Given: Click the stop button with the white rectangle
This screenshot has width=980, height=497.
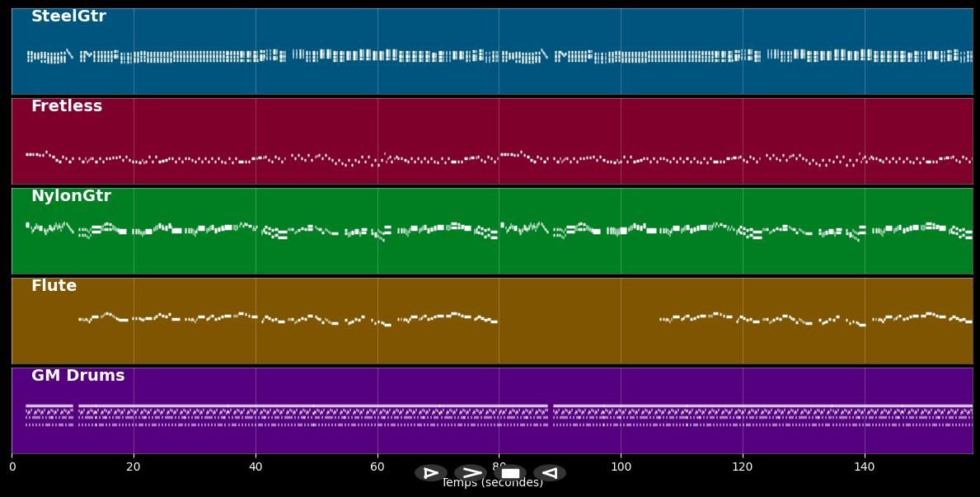Looking at the screenshot, I should (x=510, y=473).
